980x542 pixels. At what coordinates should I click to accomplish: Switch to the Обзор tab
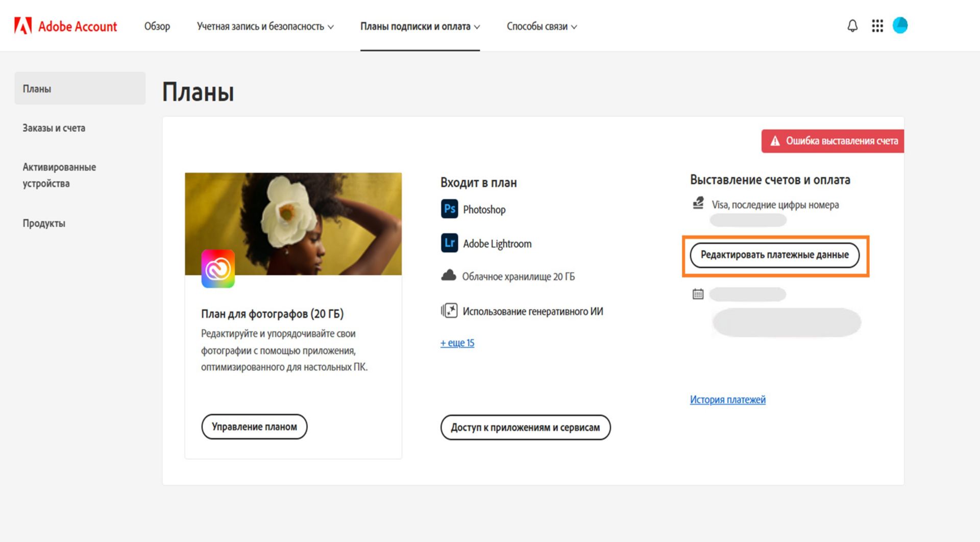[x=157, y=26]
